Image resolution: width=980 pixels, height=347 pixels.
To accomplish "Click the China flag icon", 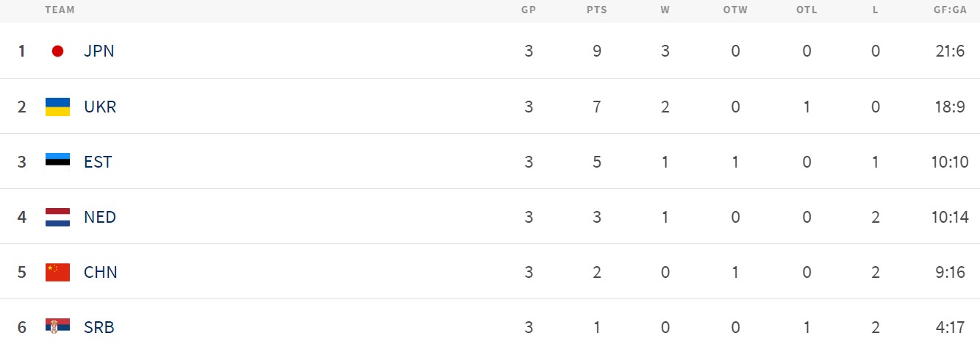I will pos(57,272).
